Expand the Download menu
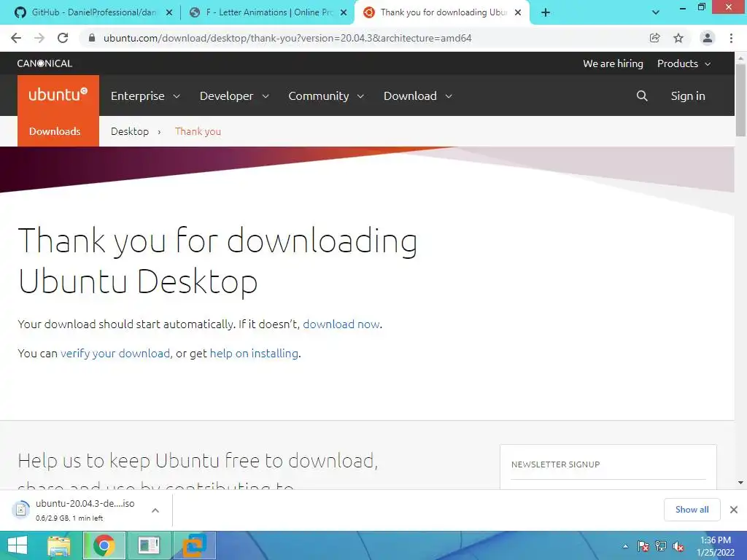The image size is (747, 560). point(418,96)
